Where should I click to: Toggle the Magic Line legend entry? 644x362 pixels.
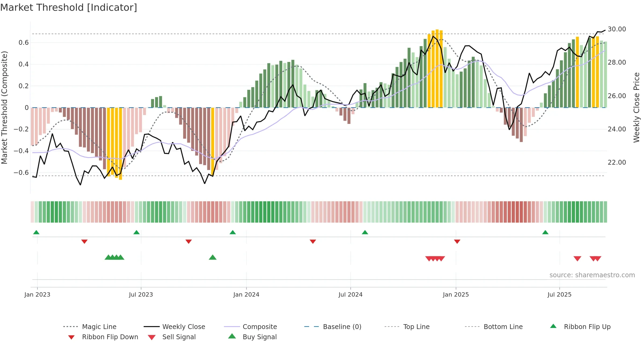(x=90, y=327)
